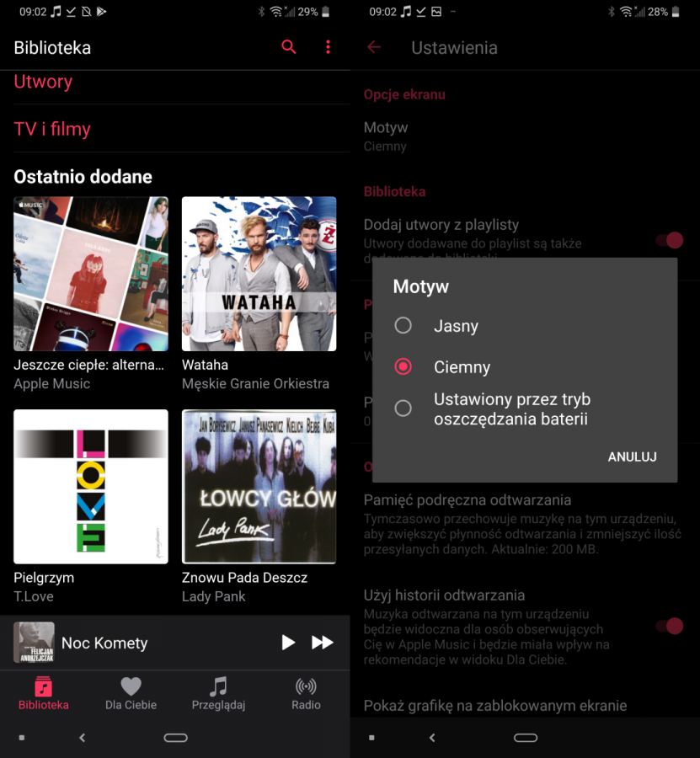Open the Motyw Ciemny setting row

525,136
